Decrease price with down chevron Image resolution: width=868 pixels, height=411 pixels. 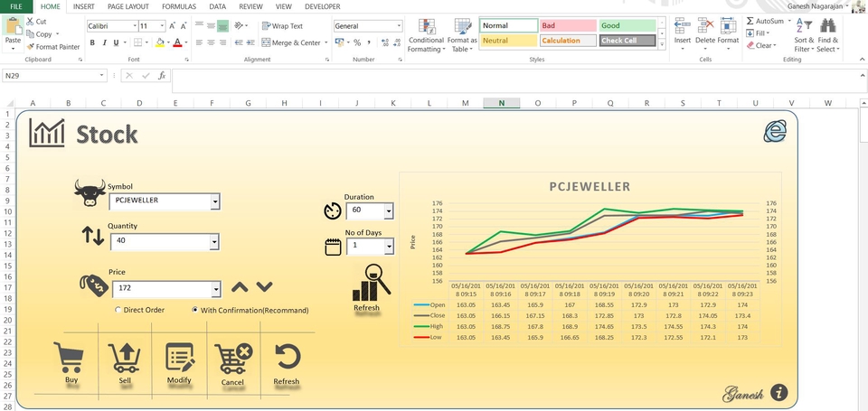(x=264, y=287)
